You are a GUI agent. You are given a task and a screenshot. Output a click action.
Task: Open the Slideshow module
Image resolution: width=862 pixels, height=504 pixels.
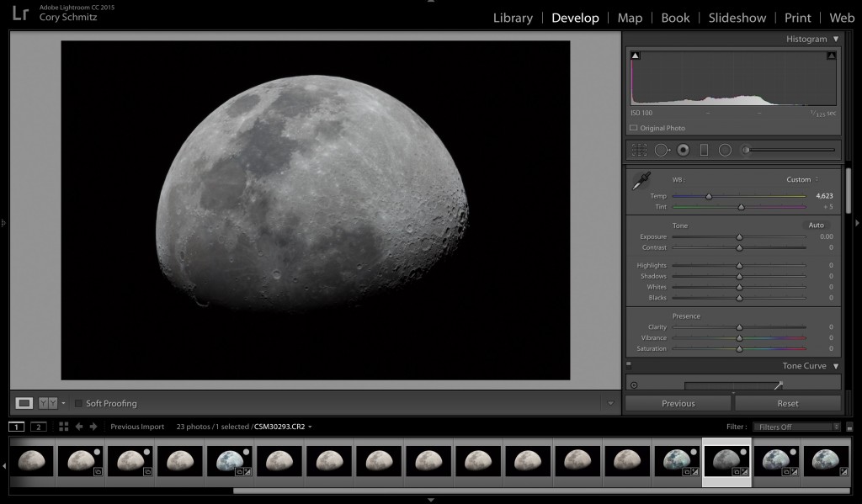click(737, 18)
